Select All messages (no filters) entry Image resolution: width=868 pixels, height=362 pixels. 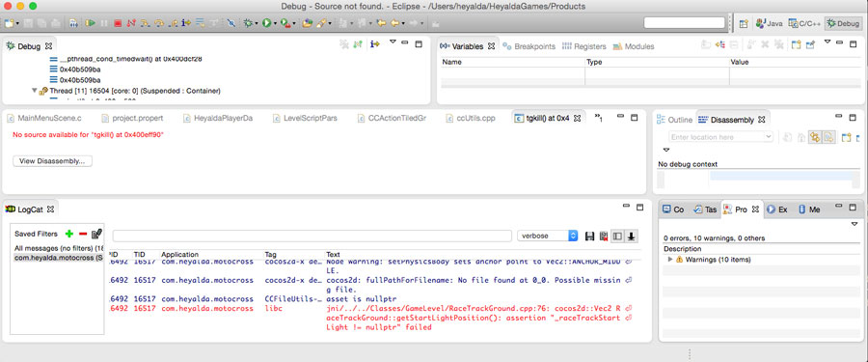(x=58, y=248)
